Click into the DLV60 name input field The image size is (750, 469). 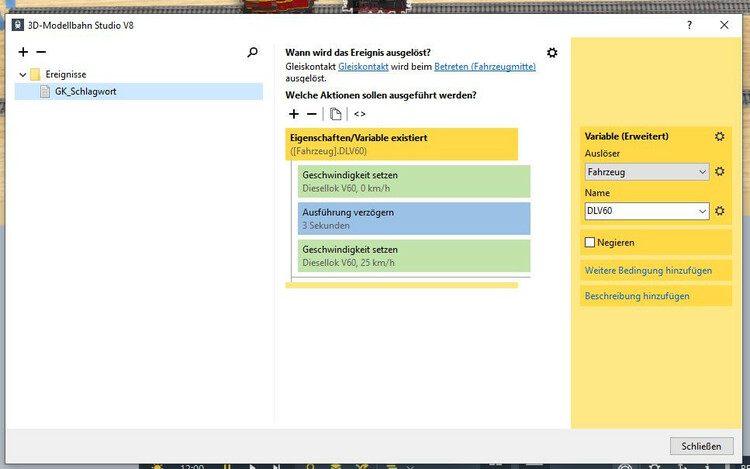tap(640, 211)
